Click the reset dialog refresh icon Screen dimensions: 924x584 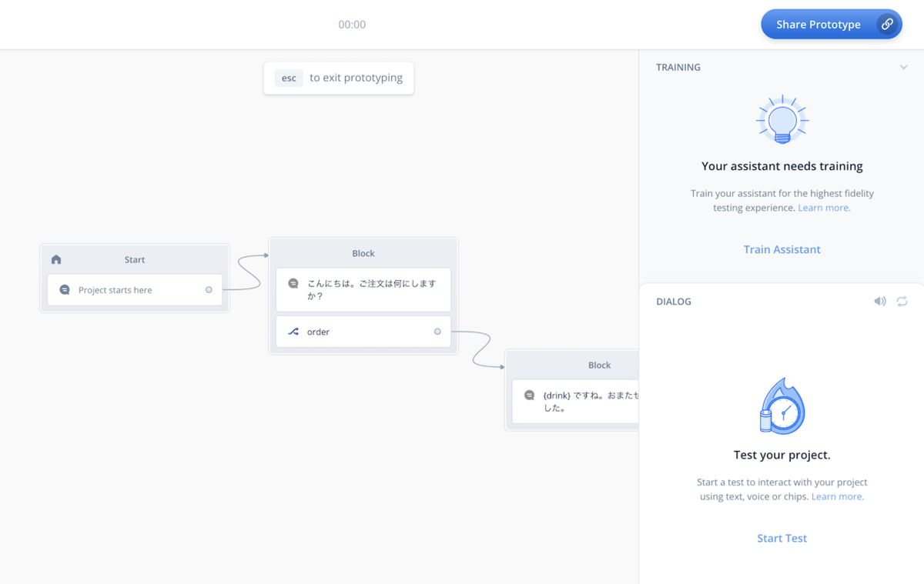coord(902,302)
